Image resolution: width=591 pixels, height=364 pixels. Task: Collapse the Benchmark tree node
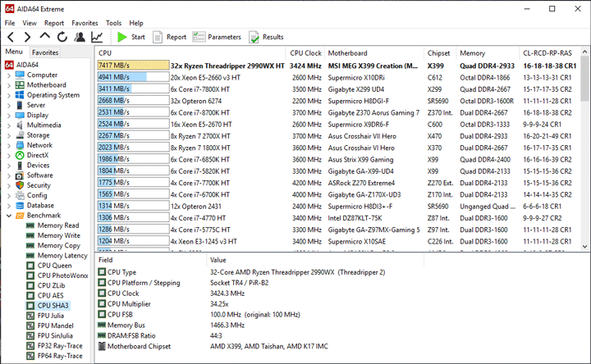pos(9,215)
